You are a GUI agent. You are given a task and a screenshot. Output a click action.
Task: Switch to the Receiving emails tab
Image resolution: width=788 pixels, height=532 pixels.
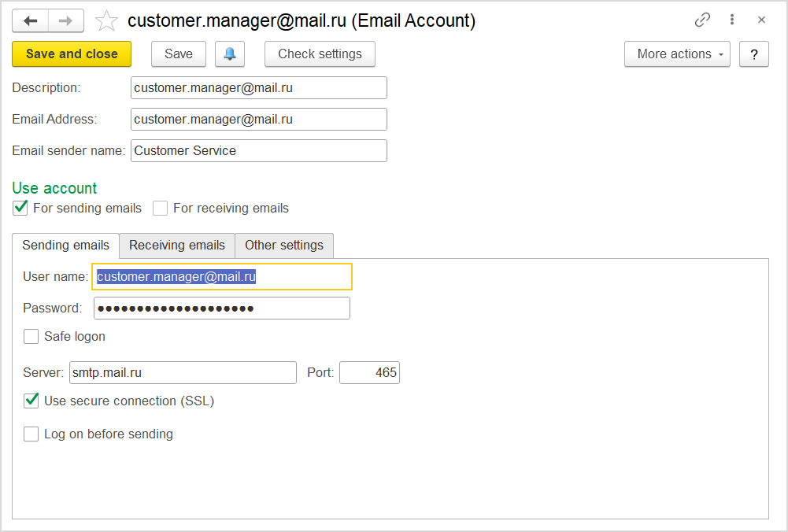pyautogui.click(x=177, y=246)
